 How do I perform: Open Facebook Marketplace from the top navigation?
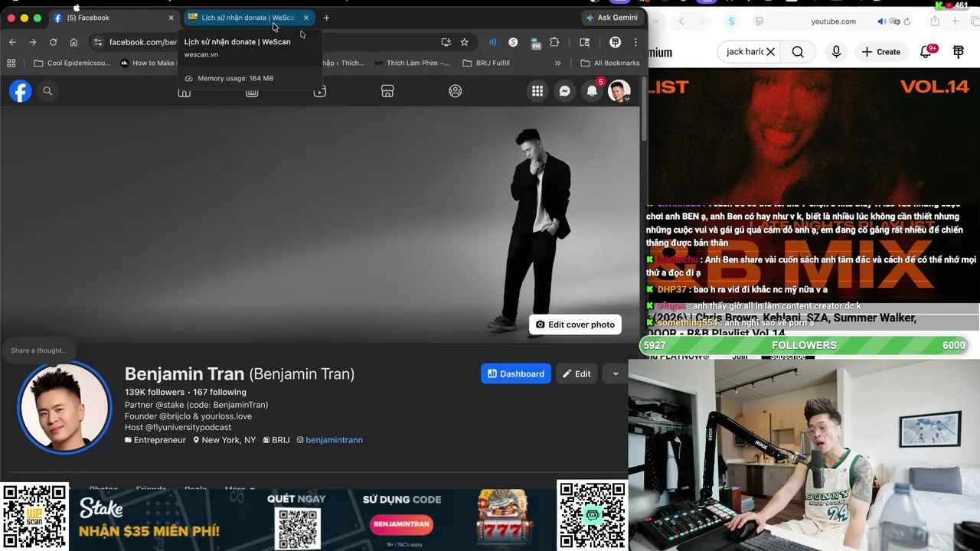click(x=387, y=91)
